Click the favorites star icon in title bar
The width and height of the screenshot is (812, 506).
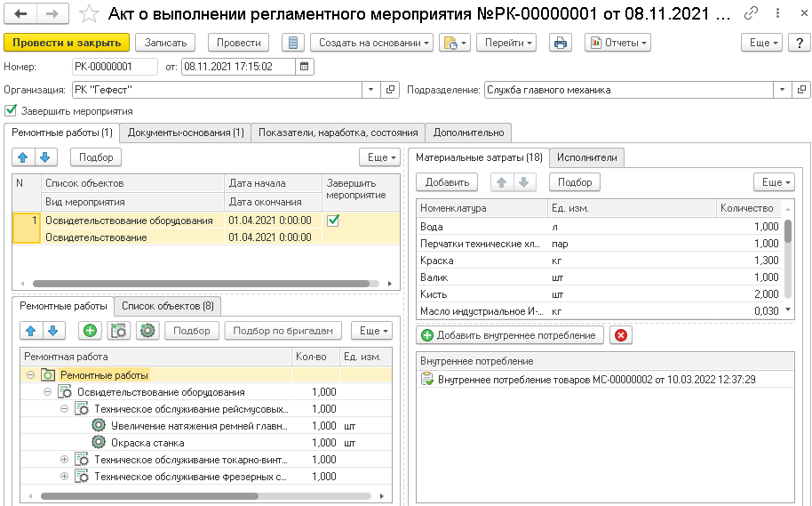89,13
